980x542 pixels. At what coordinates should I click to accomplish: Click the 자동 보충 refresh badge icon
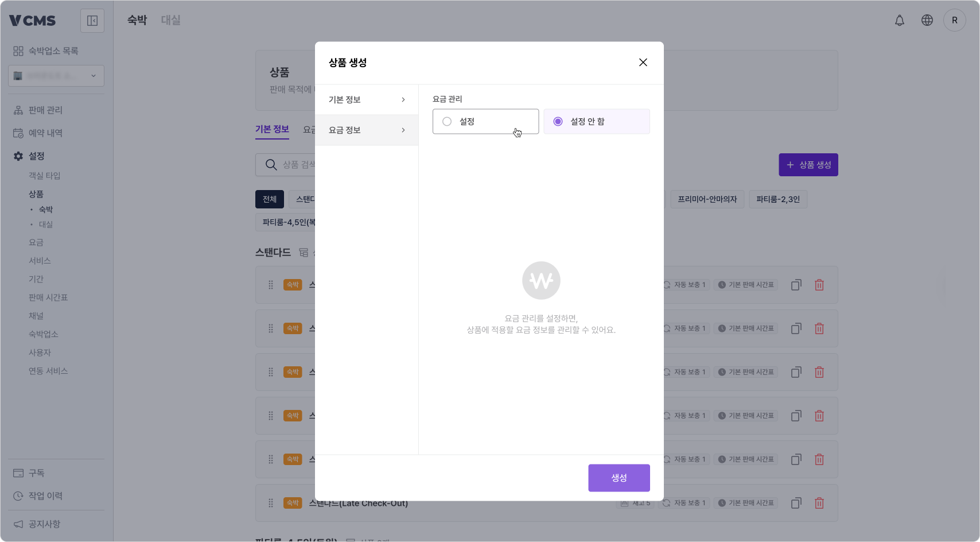pyautogui.click(x=666, y=285)
